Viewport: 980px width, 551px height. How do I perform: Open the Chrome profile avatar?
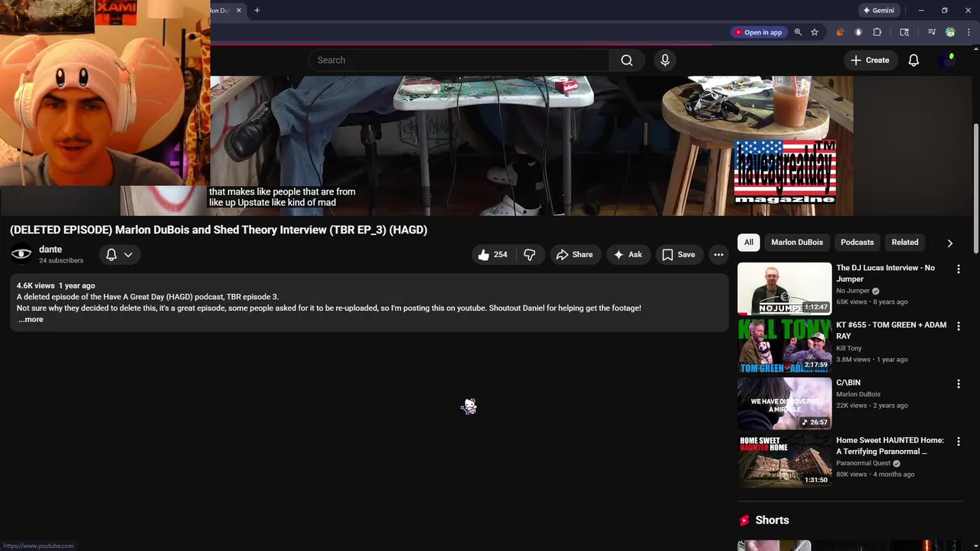coord(950,32)
